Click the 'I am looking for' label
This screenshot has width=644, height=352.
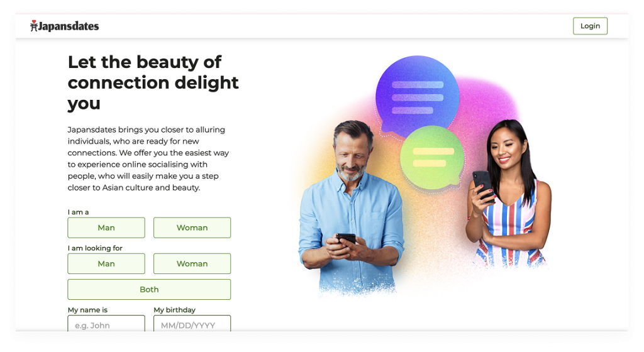click(x=95, y=248)
